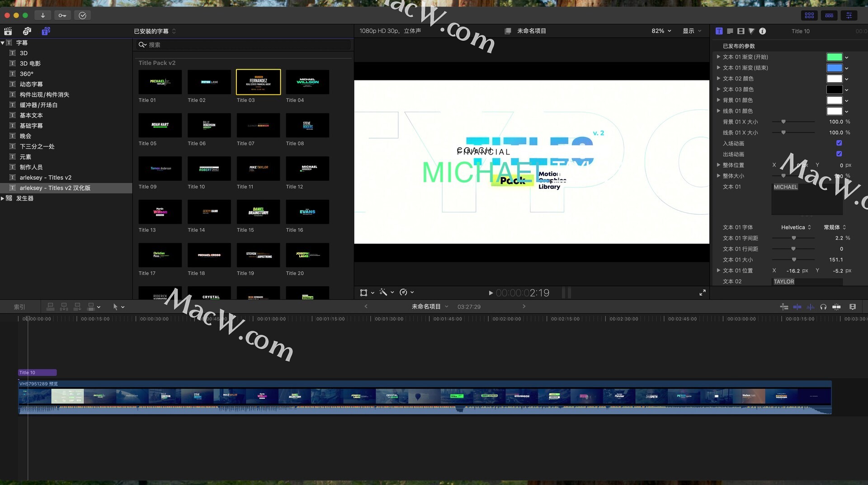Toggle the browser layout grid icon
Screen dimensions: 868x485
click(809, 15)
